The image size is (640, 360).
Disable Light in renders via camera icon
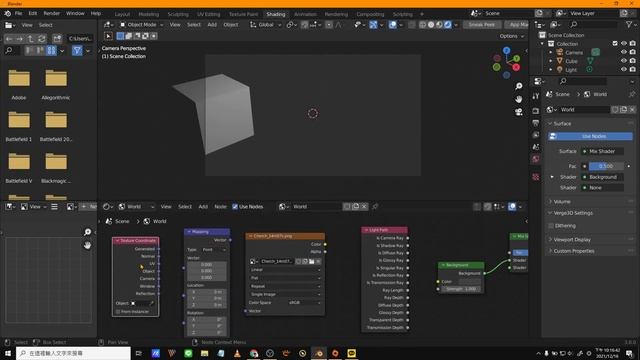click(x=633, y=70)
